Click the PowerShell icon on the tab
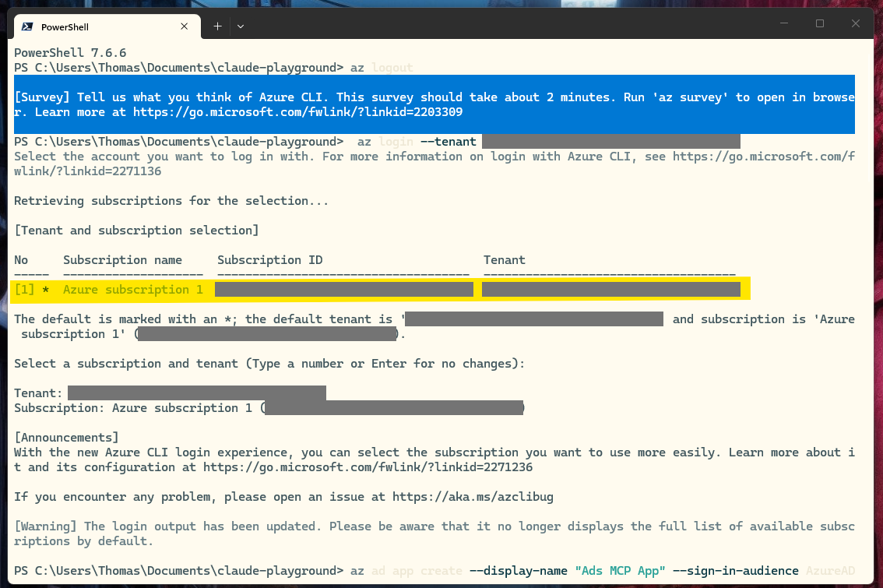This screenshot has width=883, height=588. tap(27, 26)
